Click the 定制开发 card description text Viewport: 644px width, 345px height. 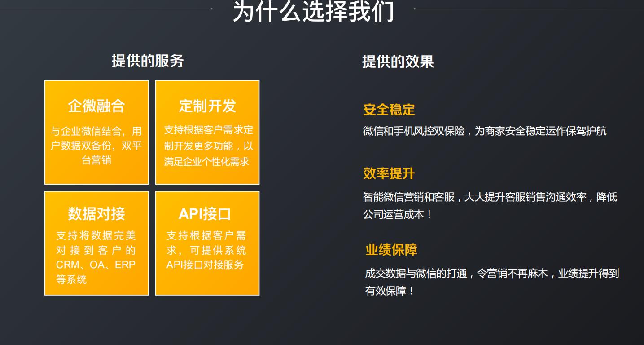coord(207,146)
